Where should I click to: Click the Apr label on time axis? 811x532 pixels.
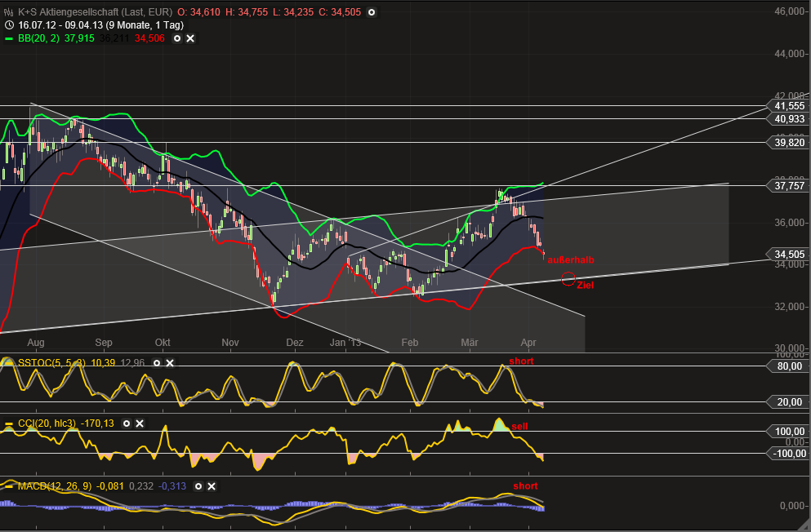click(528, 343)
